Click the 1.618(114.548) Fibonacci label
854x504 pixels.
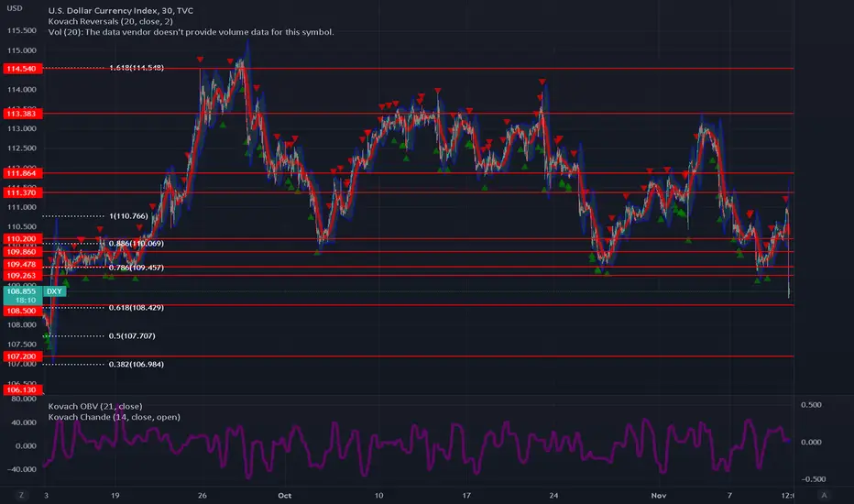point(137,68)
